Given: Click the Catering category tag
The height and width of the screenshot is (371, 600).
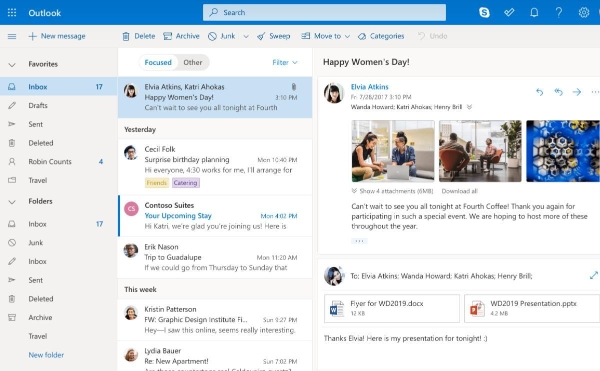Looking at the screenshot, I should click(186, 183).
